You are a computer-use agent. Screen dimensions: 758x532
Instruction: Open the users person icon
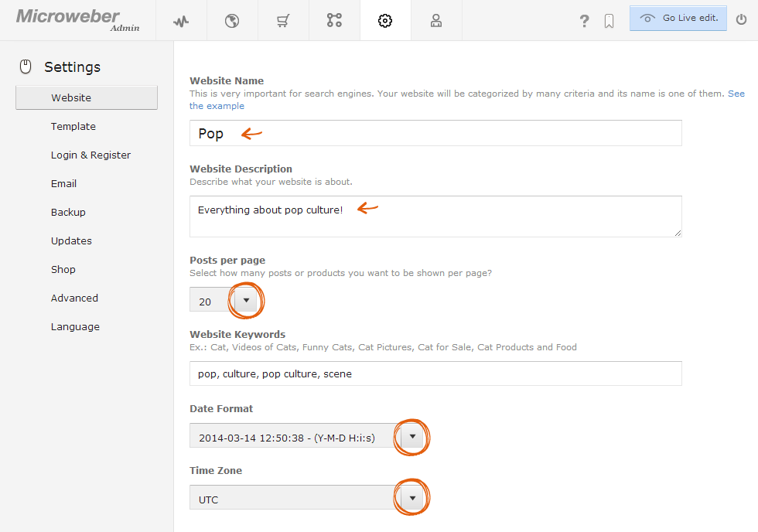(x=436, y=21)
